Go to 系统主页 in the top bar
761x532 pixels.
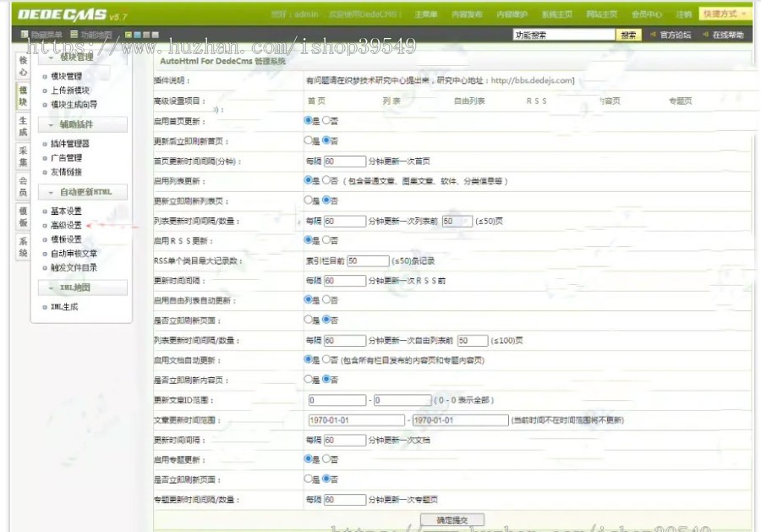click(557, 14)
